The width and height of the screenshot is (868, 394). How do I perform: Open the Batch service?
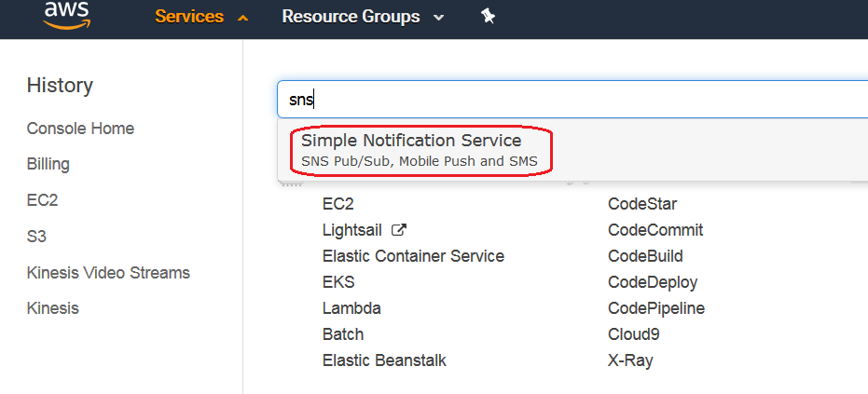(343, 334)
